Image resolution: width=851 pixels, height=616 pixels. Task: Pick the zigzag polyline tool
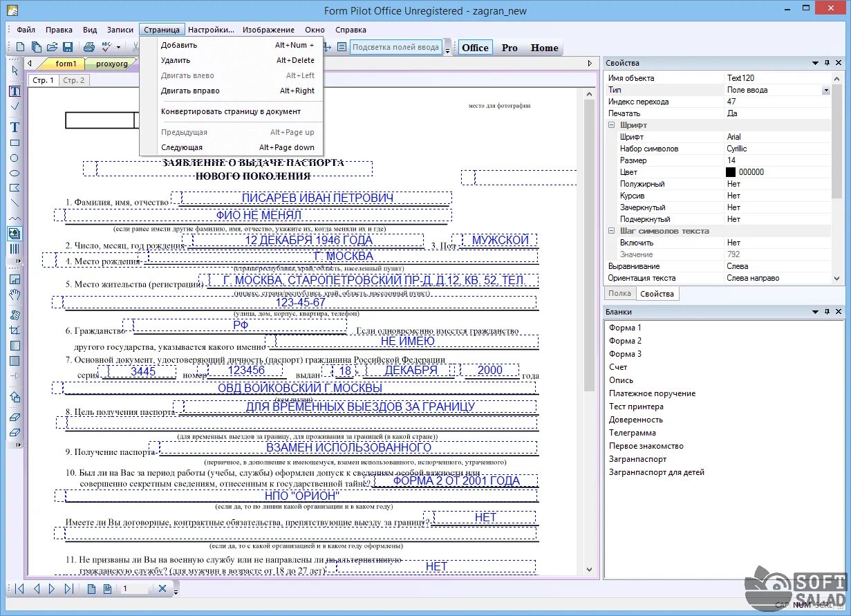tap(15, 218)
